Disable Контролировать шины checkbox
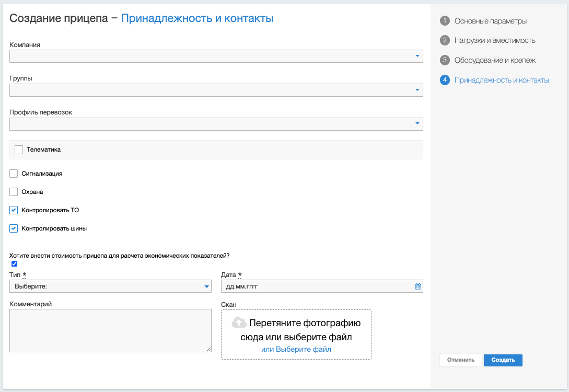 pyautogui.click(x=14, y=228)
